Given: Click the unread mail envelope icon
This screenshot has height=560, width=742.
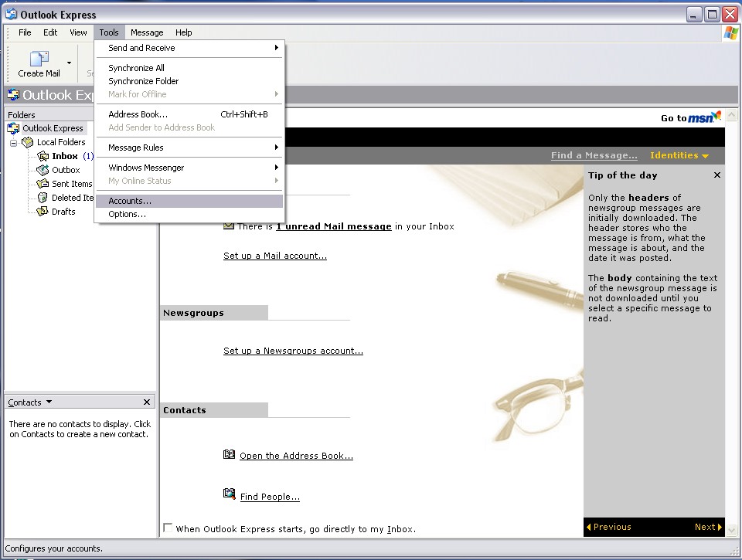Looking at the screenshot, I should coord(229,226).
